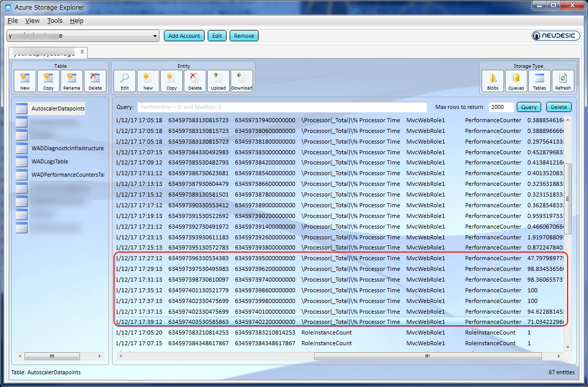Run the table Query button
Screen dimensions: 588x387
[x=528, y=107]
